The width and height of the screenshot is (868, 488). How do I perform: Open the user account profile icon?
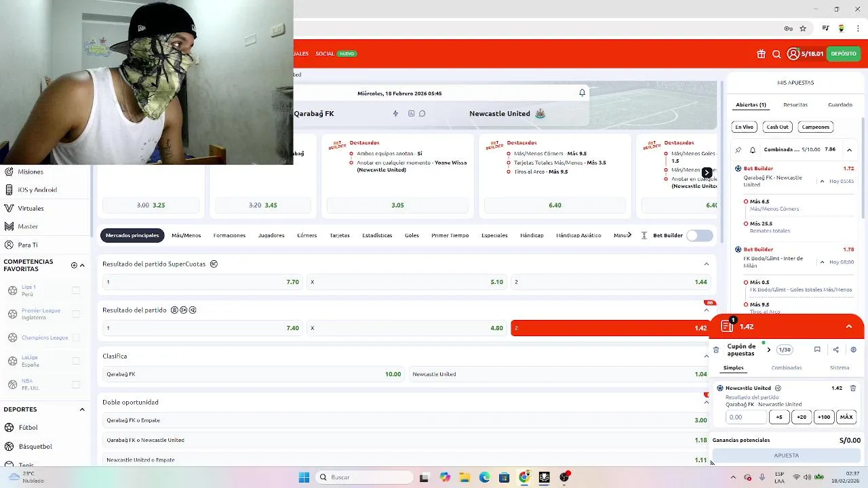(x=793, y=54)
